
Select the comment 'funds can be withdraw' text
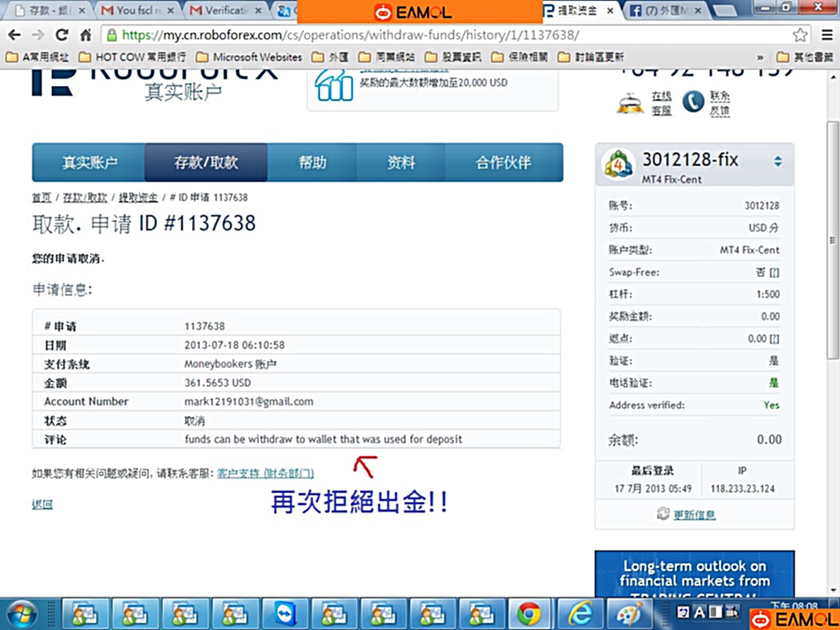tap(323, 440)
